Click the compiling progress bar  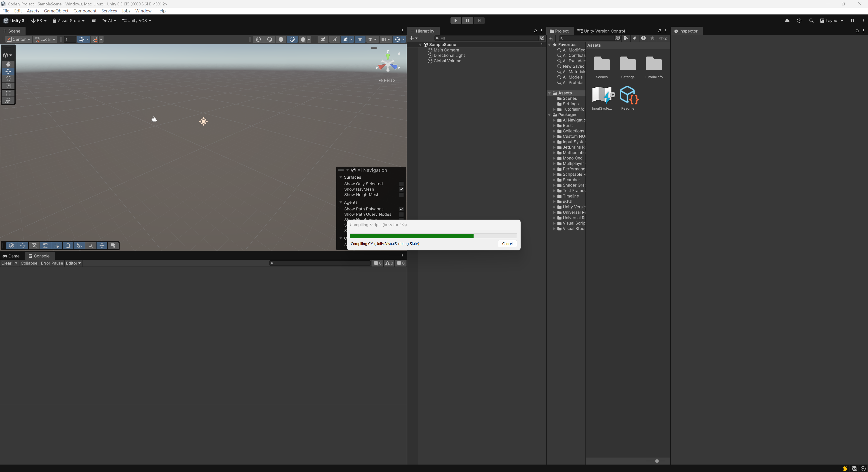click(x=433, y=236)
